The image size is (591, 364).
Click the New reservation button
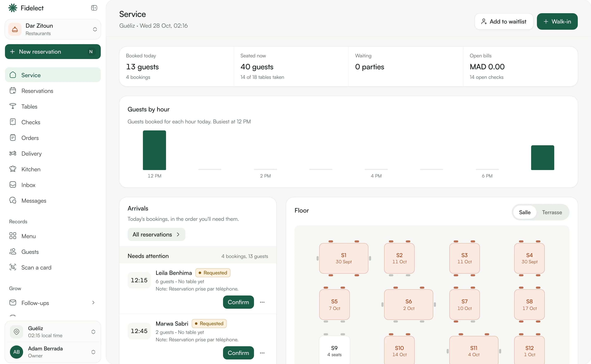[53, 52]
